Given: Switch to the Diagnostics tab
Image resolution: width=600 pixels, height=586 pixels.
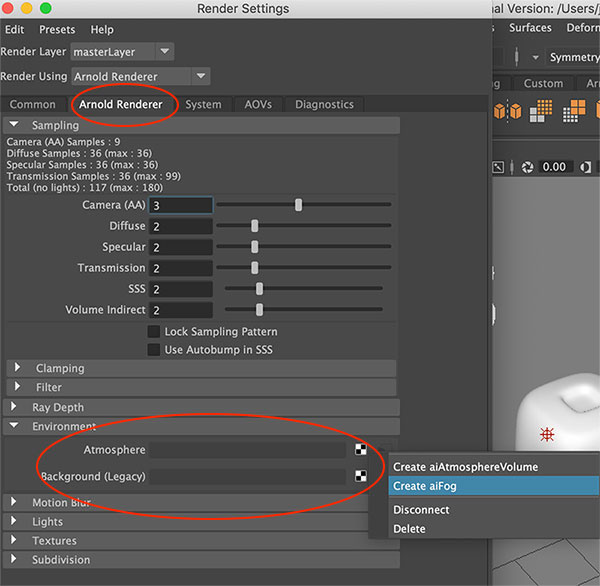Looking at the screenshot, I should point(324,104).
